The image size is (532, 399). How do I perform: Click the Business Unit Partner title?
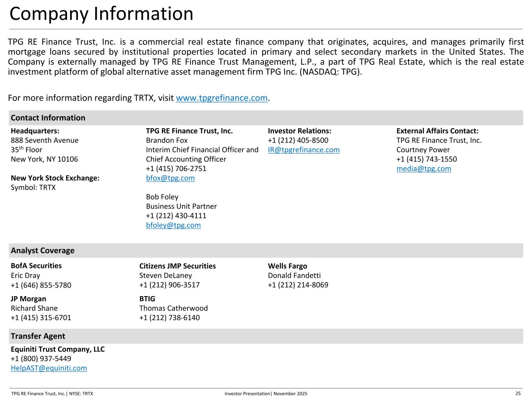tap(181, 206)
